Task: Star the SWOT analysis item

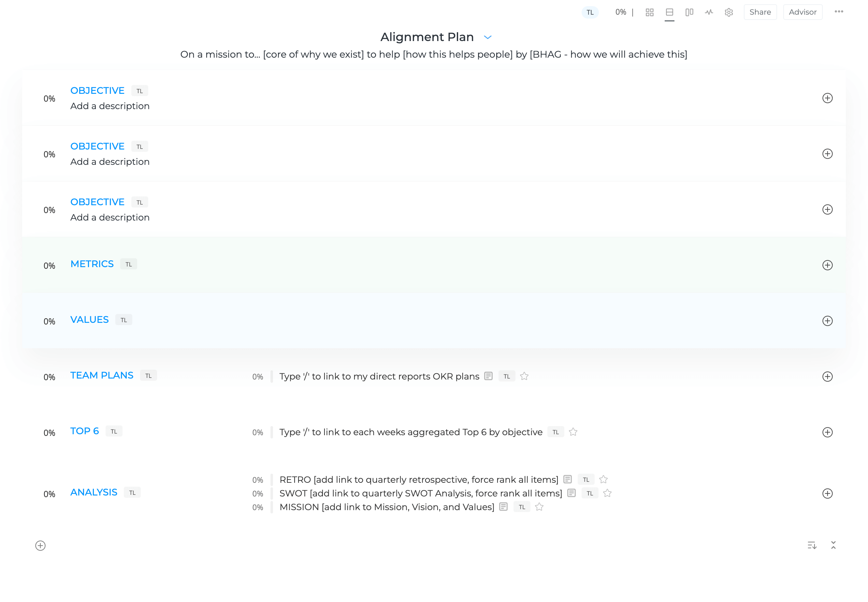Action: tap(607, 494)
